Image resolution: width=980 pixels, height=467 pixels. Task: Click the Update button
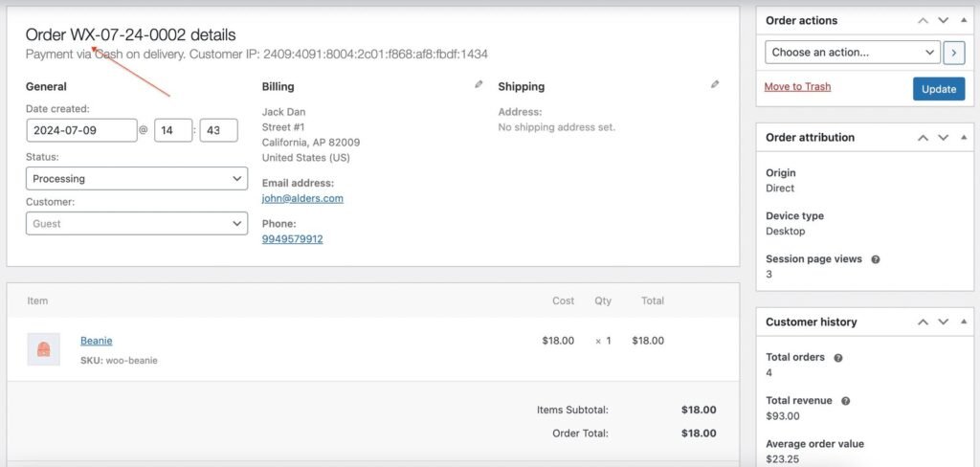938,89
